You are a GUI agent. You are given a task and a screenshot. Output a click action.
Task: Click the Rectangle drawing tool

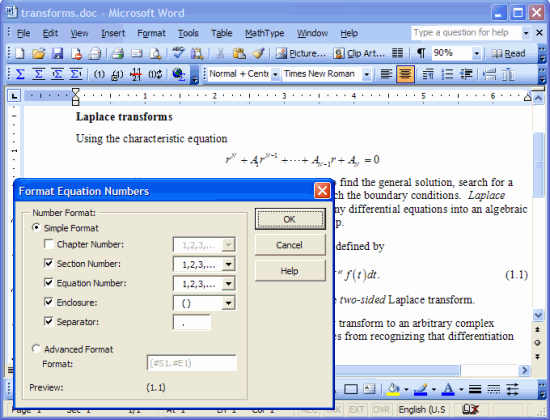(351, 389)
